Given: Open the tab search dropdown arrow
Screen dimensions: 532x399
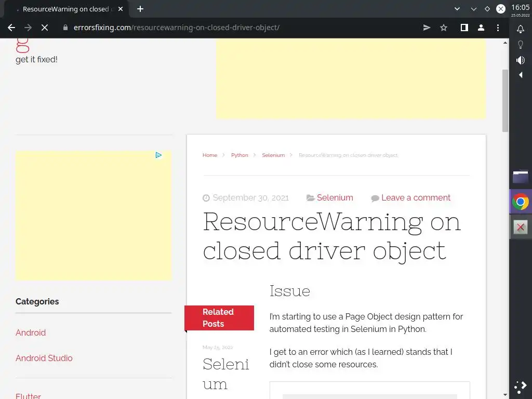Looking at the screenshot, I should coord(457,9).
